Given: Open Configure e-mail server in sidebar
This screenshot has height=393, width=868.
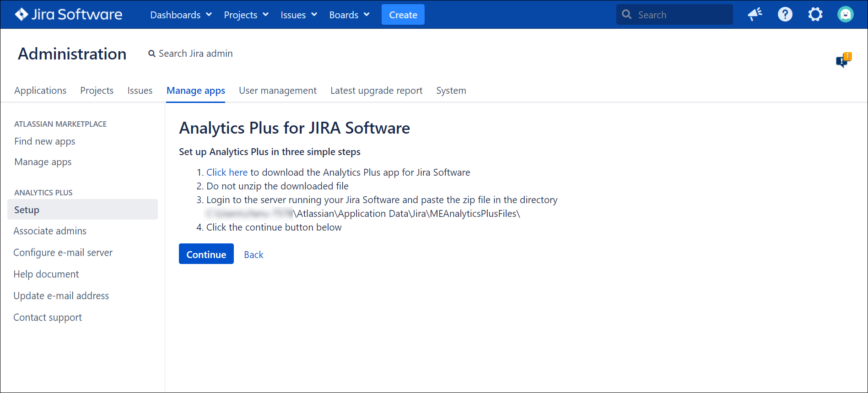Looking at the screenshot, I should point(63,253).
